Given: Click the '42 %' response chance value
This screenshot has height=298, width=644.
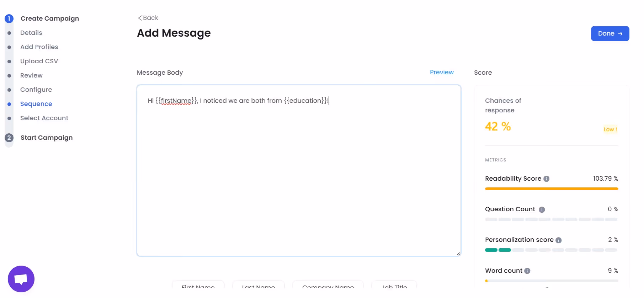Looking at the screenshot, I should point(498,127).
